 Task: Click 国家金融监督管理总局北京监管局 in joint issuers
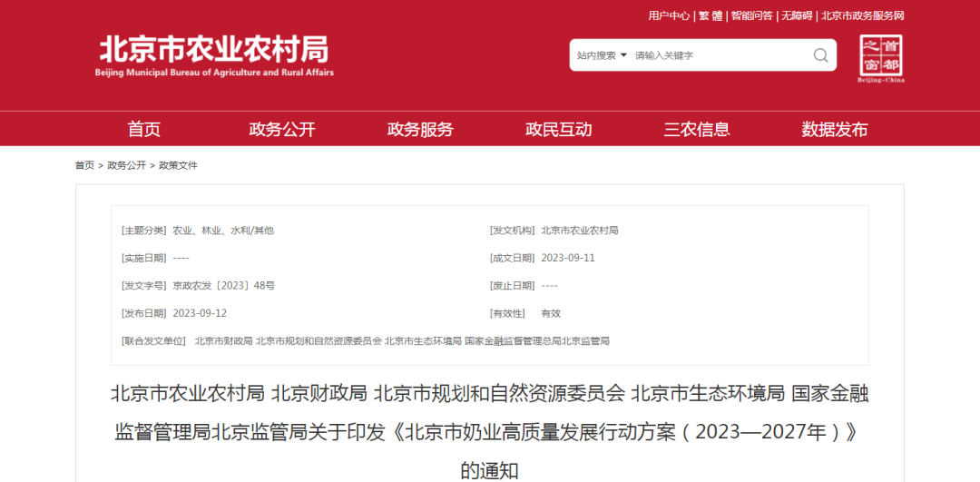(x=537, y=340)
